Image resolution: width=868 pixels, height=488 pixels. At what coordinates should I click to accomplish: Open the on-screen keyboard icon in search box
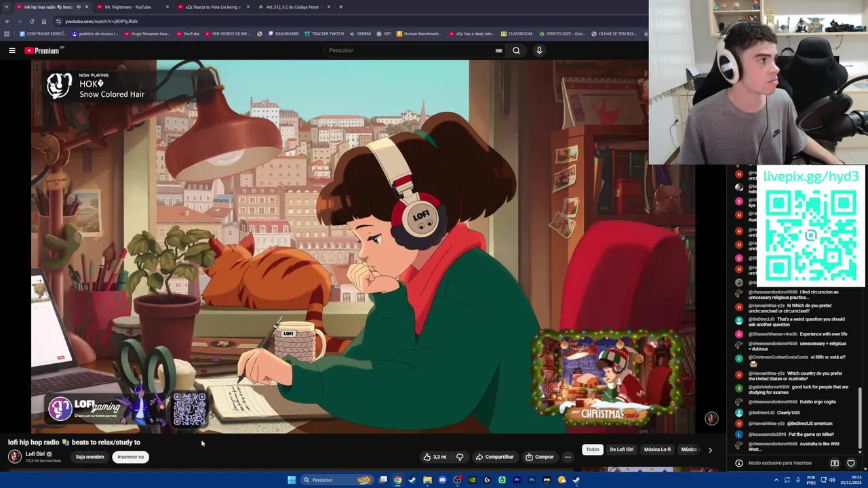(x=499, y=50)
